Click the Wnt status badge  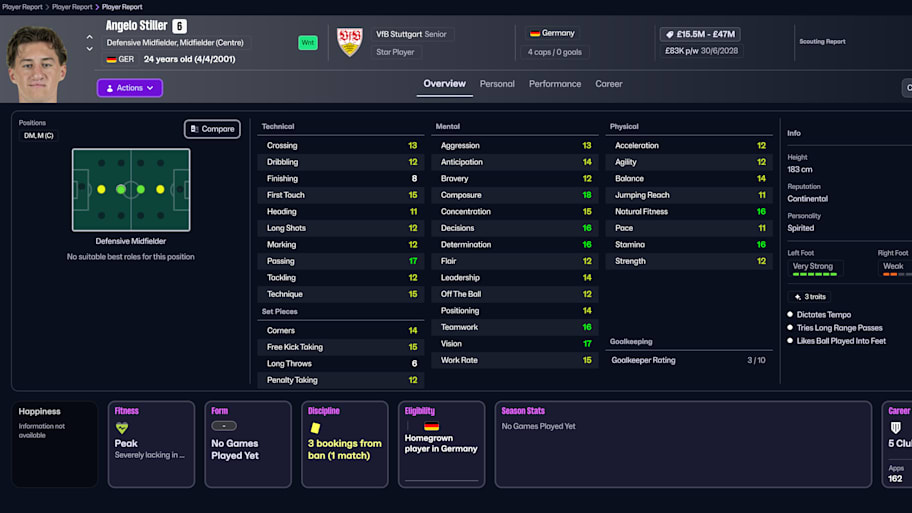coord(308,42)
